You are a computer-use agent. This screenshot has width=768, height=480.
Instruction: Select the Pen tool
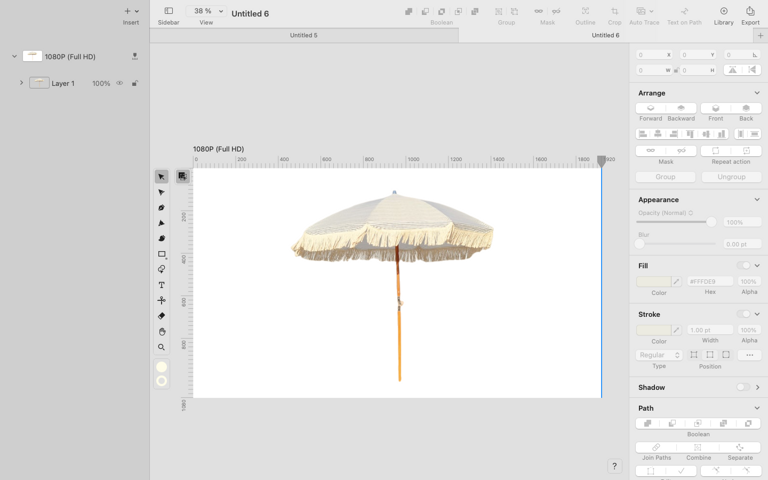tap(162, 208)
